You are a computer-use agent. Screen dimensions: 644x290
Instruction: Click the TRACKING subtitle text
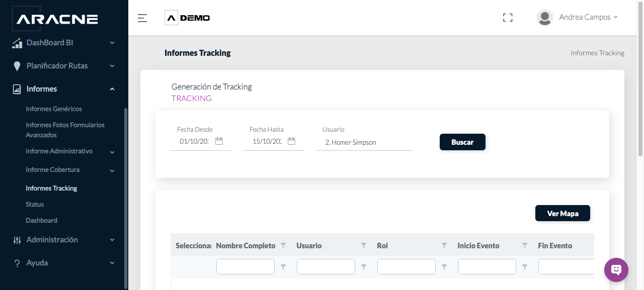coord(192,99)
